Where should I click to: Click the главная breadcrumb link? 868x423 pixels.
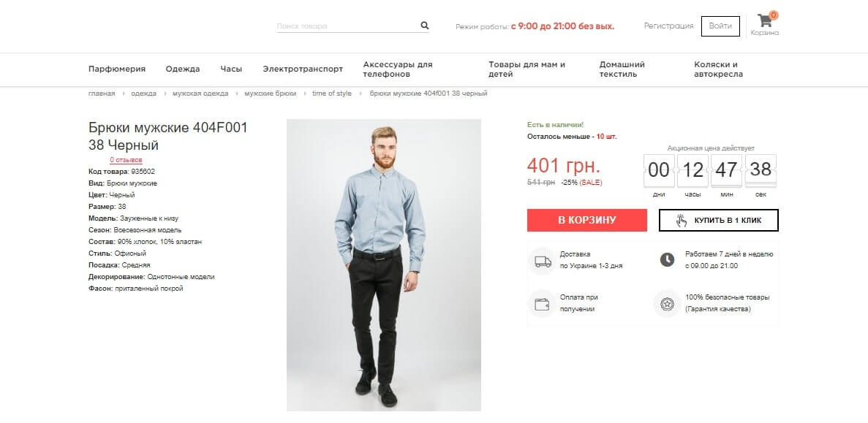[102, 94]
